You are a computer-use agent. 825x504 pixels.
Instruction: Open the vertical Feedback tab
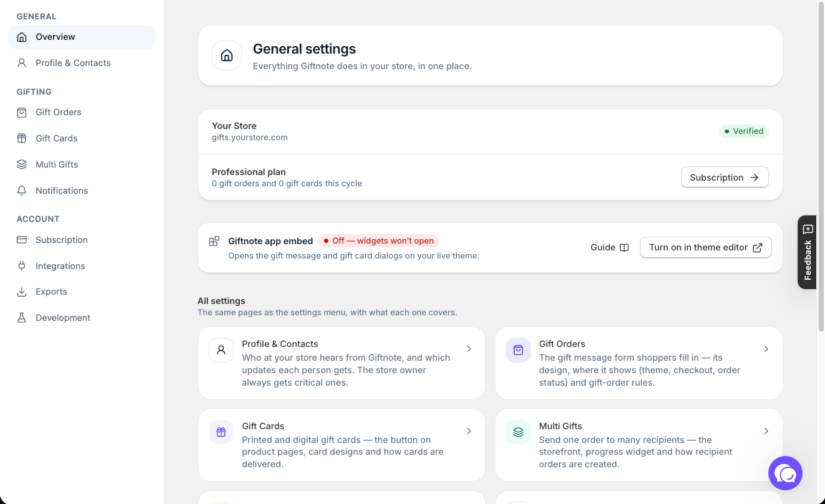[x=807, y=252]
